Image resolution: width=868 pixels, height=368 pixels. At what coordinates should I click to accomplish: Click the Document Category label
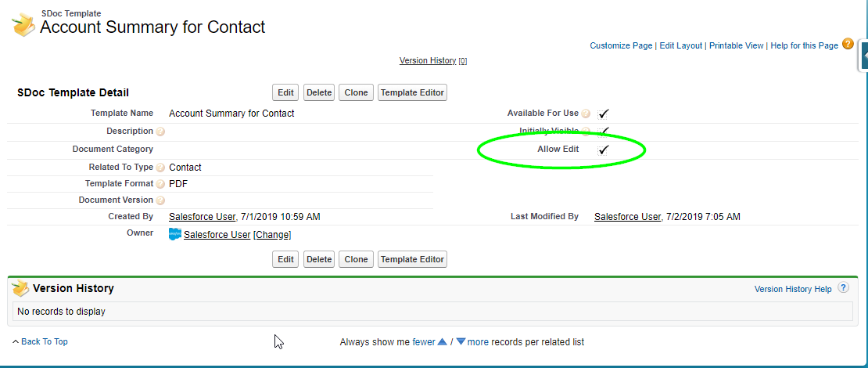pos(113,149)
